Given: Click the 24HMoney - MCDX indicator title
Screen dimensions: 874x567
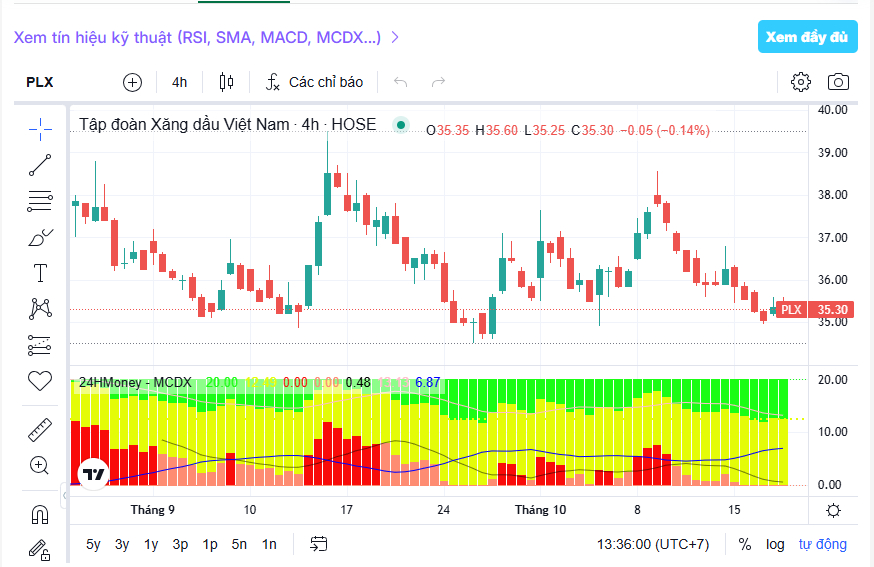Looking at the screenshot, I should (135, 382).
